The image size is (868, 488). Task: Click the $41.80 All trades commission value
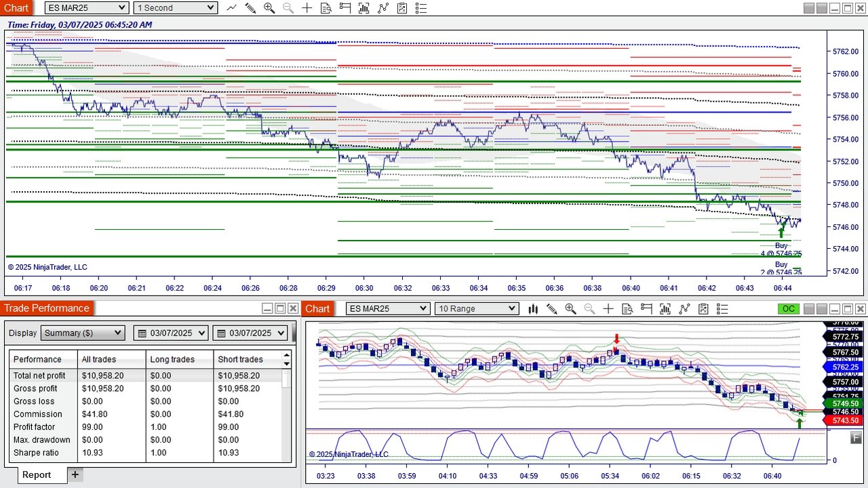pyautogui.click(x=95, y=414)
